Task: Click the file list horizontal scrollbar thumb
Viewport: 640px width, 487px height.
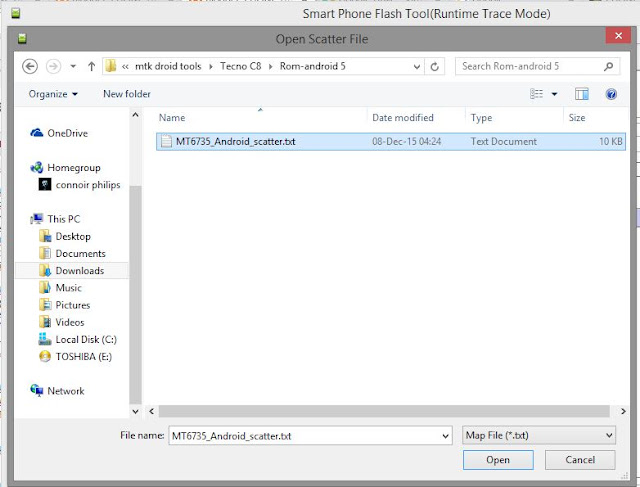Action: click(384, 411)
